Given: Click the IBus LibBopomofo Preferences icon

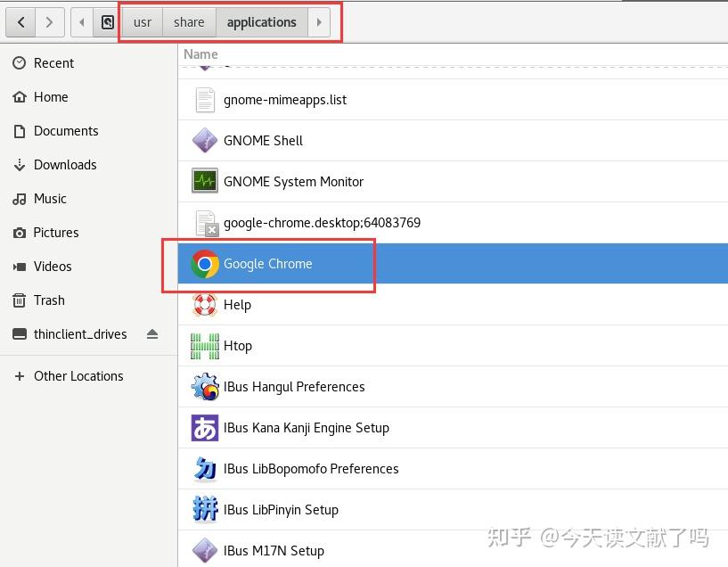Looking at the screenshot, I should (204, 468).
